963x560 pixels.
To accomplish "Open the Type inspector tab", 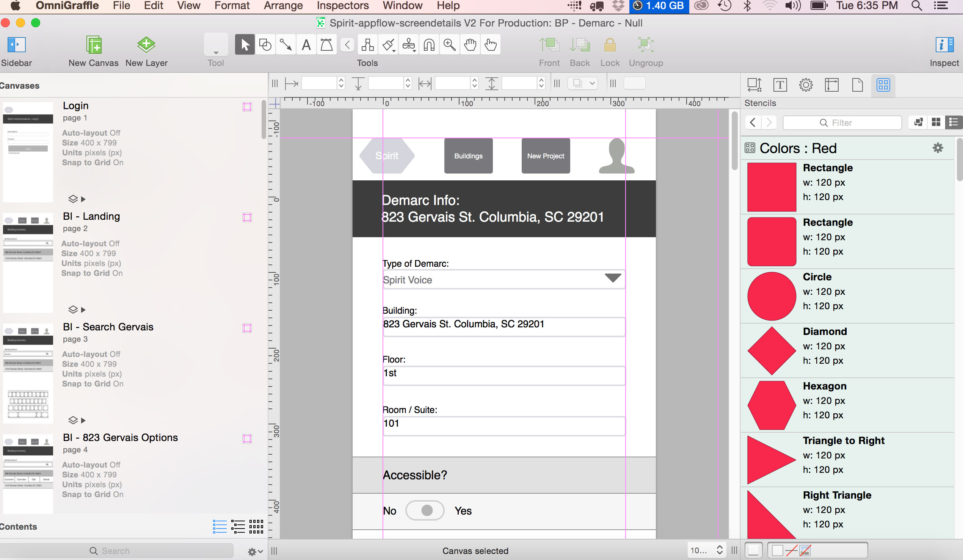I will click(780, 85).
